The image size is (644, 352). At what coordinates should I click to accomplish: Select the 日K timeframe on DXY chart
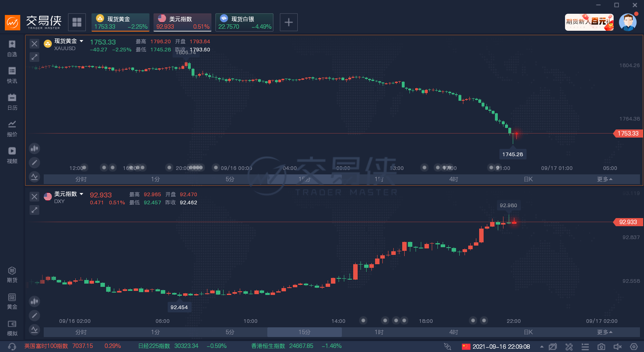[x=528, y=332]
